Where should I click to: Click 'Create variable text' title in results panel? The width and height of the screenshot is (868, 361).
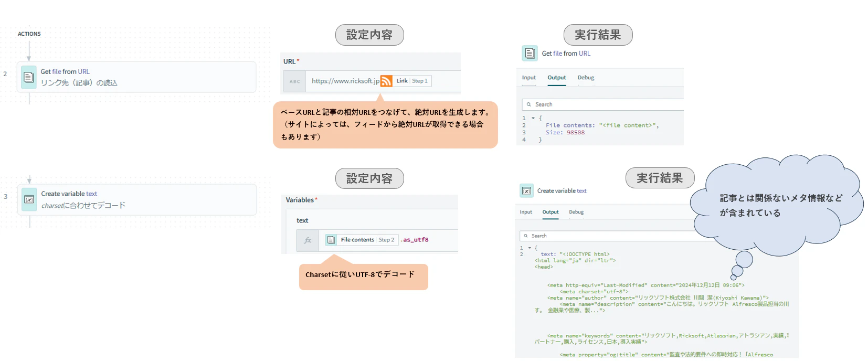click(x=562, y=191)
